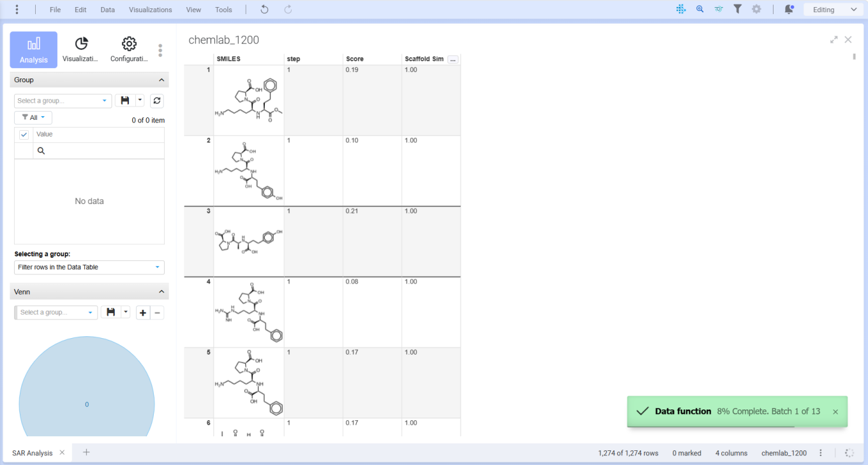
Task: Open the File menu
Action: pyautogui.click(x=56, y=10)
